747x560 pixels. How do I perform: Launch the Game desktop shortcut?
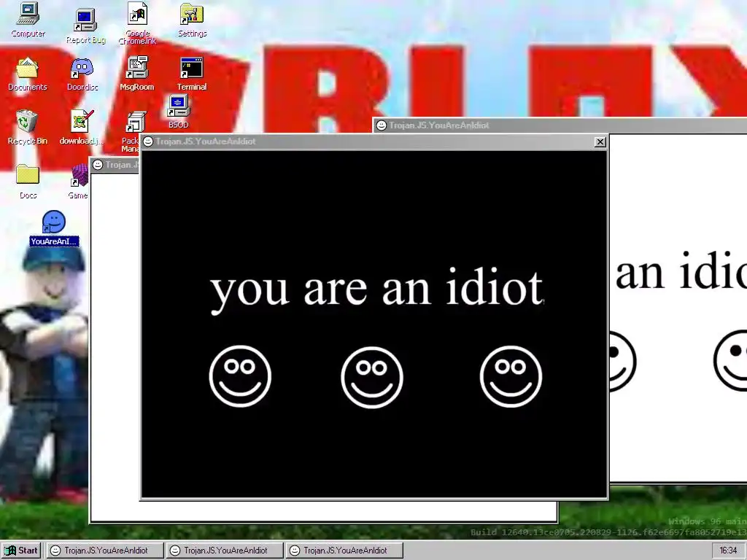(x=79, y=182)
